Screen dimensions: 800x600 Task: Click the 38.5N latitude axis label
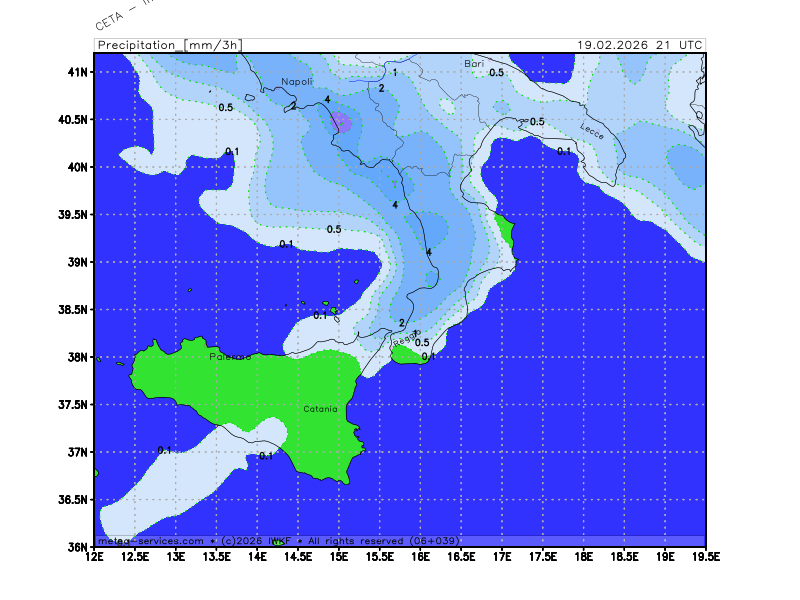(74, 309)
